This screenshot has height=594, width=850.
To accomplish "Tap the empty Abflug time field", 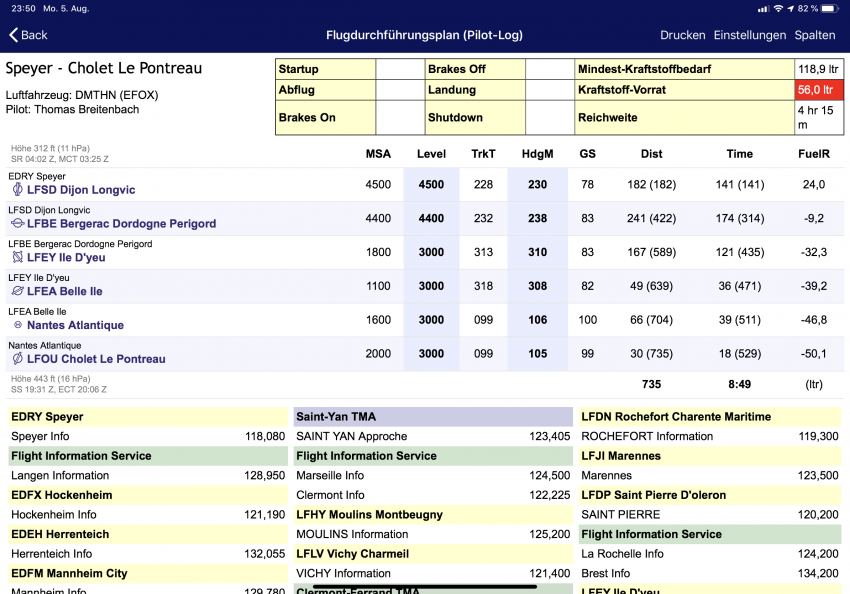I will [x=400, y=90].
